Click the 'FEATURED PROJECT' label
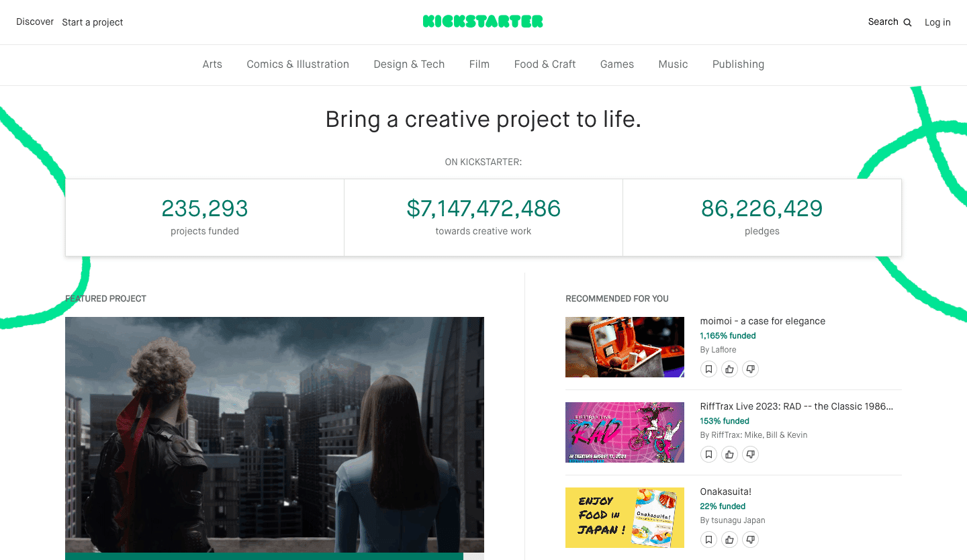The width and height of the screenshot is (967, 560). pos(105,299)
